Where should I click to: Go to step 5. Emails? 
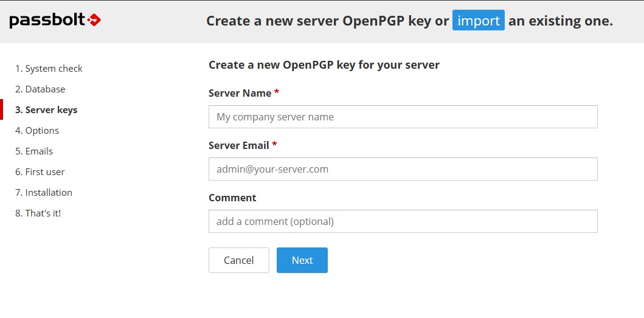[x=34, y=151]
